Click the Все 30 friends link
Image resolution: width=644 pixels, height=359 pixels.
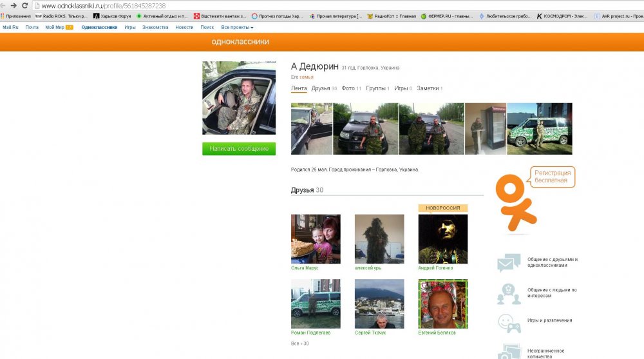click(300, 344)
